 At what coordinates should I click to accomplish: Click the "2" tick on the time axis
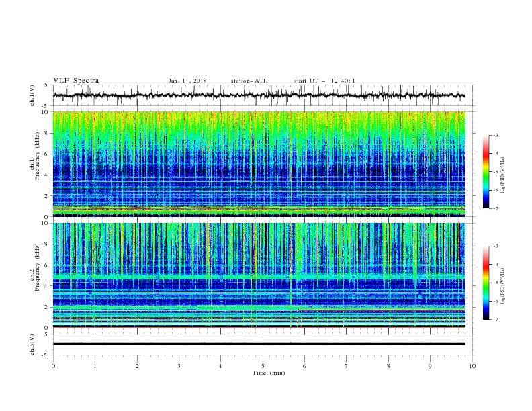[x=137, y=366]
